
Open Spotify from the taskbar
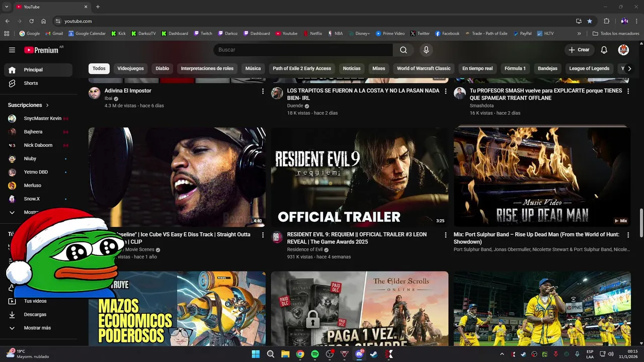coord(315,354)
